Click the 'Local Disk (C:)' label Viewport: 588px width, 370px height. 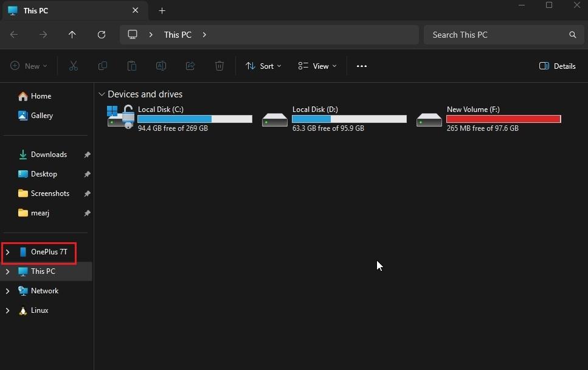(161, 109)
